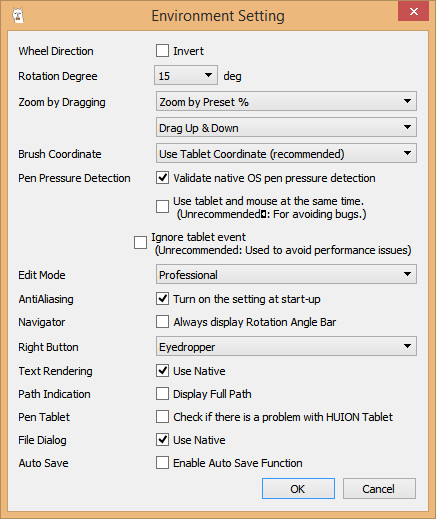Close the Environment Setting dialog

(413, 11)
